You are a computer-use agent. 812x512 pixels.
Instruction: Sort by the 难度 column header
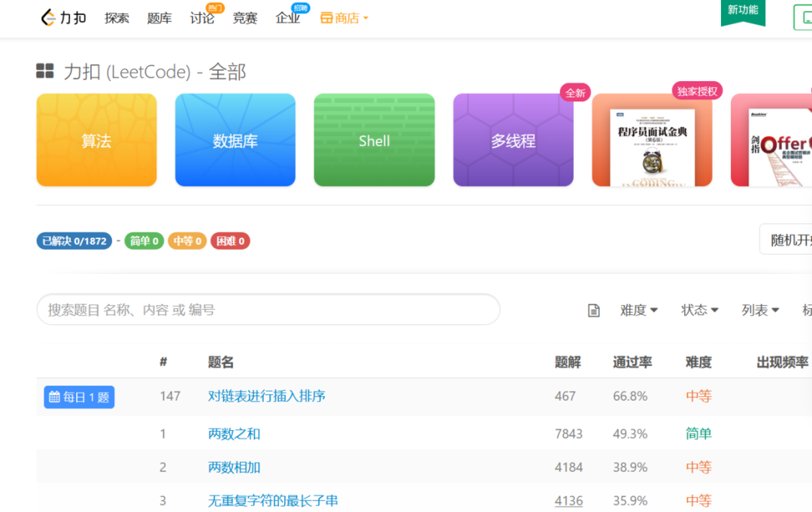(x=698, y=362)
